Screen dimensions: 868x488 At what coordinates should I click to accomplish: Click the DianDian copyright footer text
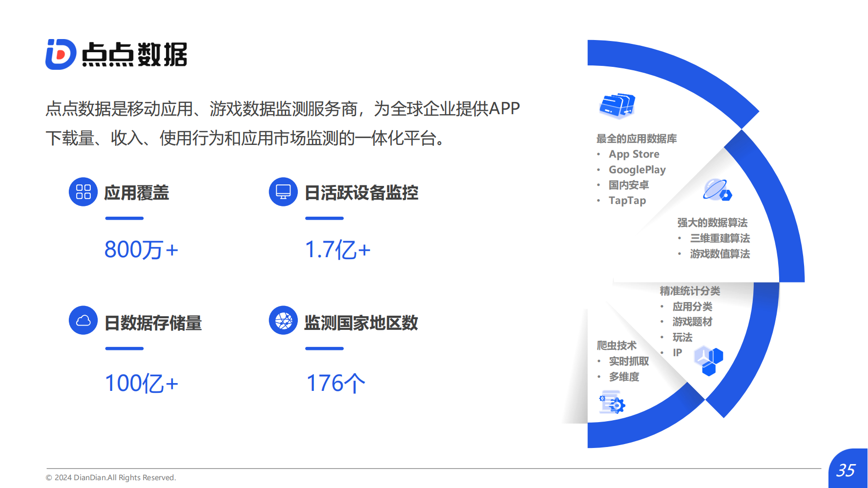coord(111,478)
